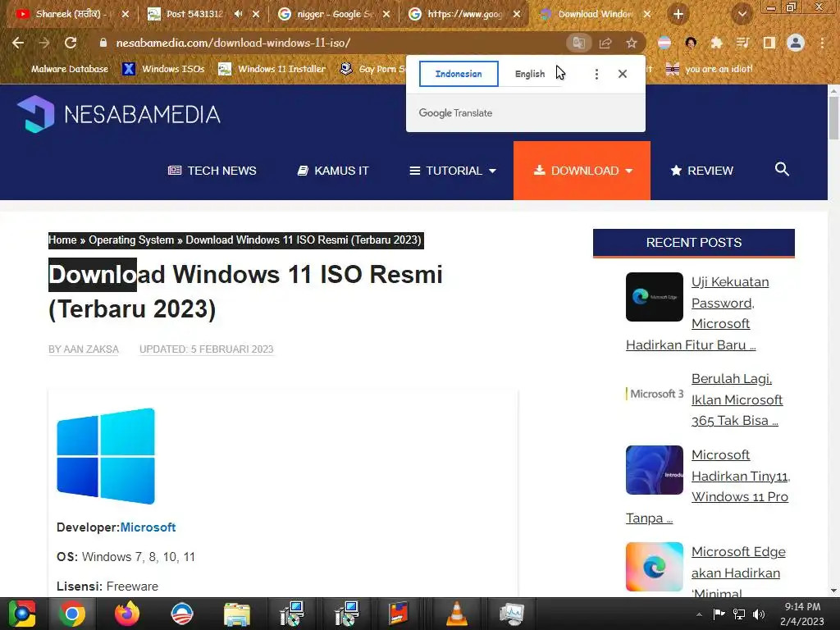Viewport: 840px width, 630px height.
Task: Open 'Berulah Lagi, Iklan Microsoft 365' post
Action: click(737, 399)
